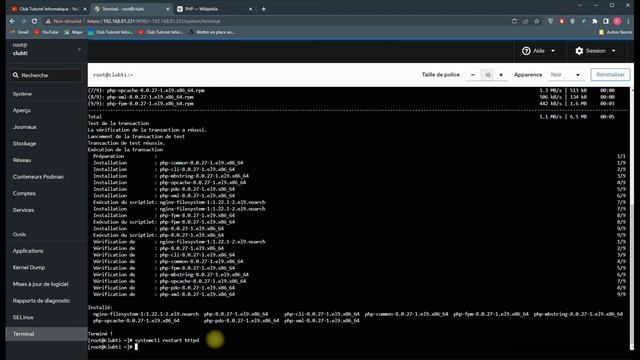The width and height of the screenshot is (640, 360).
Task: Open Réseau in the sidebar
Action: 22,160
